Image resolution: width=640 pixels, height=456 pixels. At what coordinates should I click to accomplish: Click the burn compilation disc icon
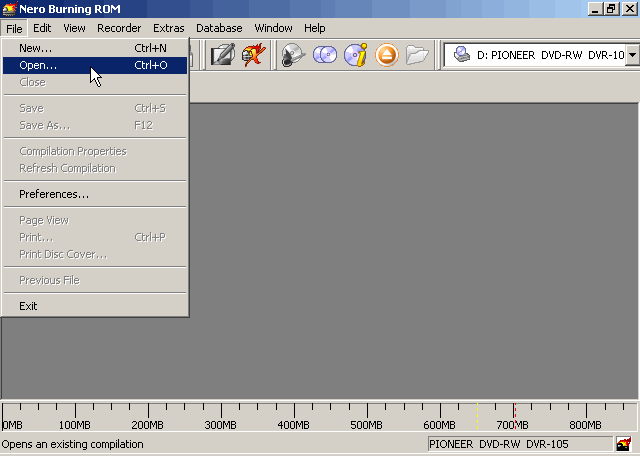(293, 55)
